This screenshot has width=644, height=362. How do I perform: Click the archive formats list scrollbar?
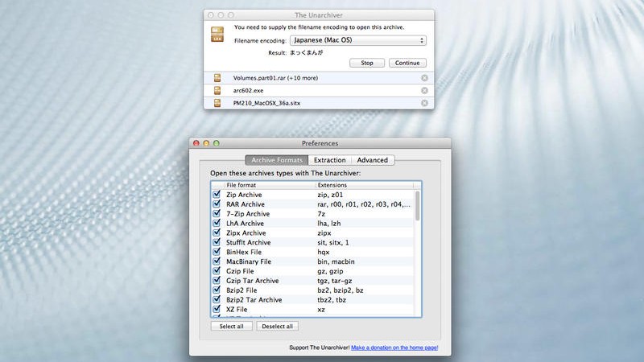point(417,205)
